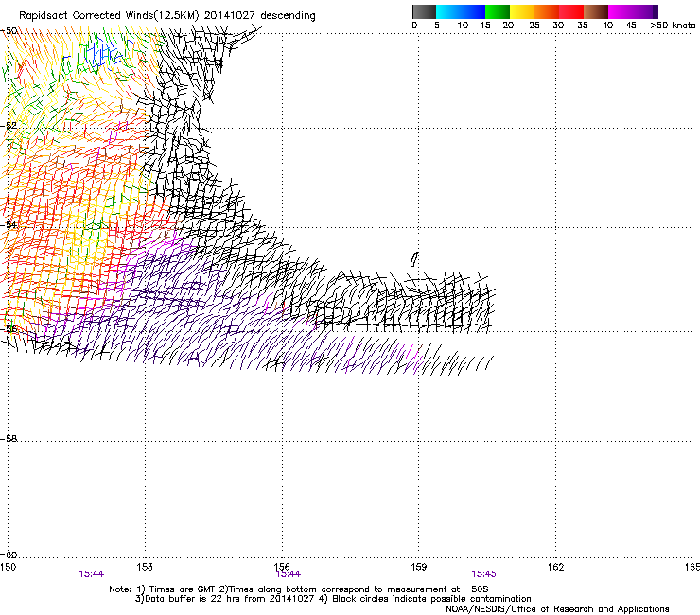
Task: Click the longitude label 156
Action: pos(282,567)
